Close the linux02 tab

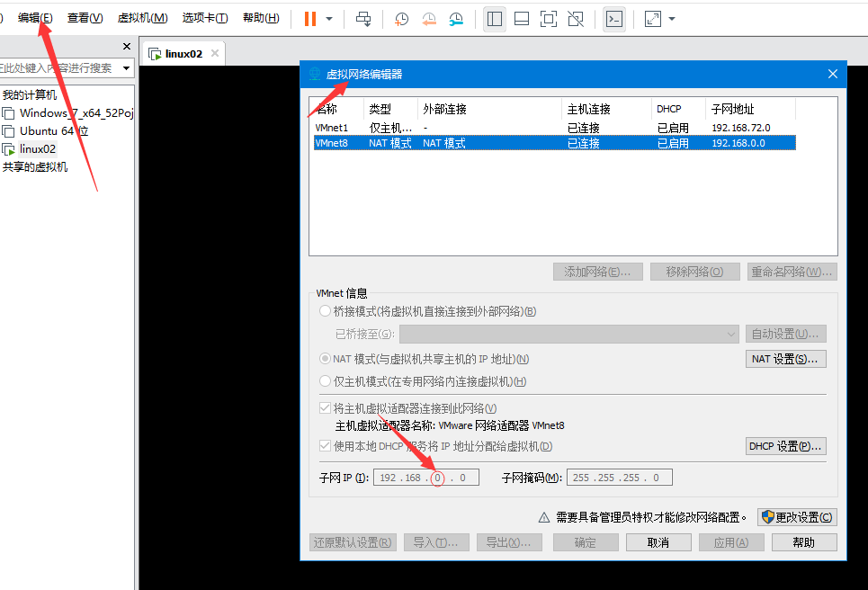click(215, 53)
